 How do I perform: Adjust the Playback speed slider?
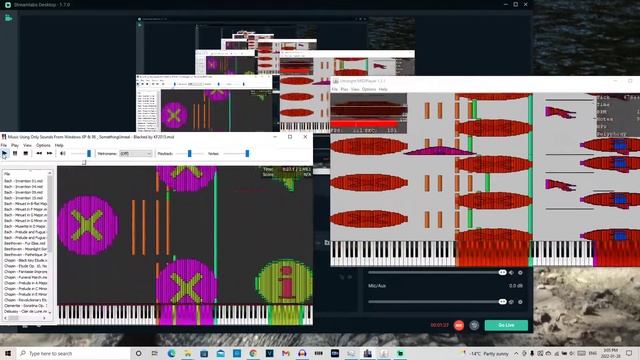[x=189, y=153]
